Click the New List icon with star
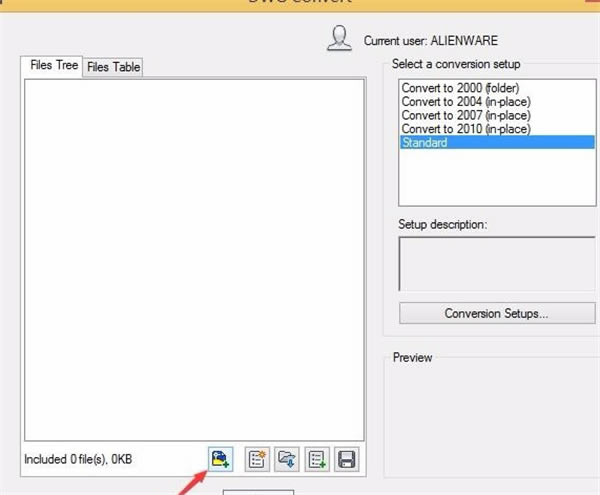This screenshot has height=495, width=600. pos(257,459)
